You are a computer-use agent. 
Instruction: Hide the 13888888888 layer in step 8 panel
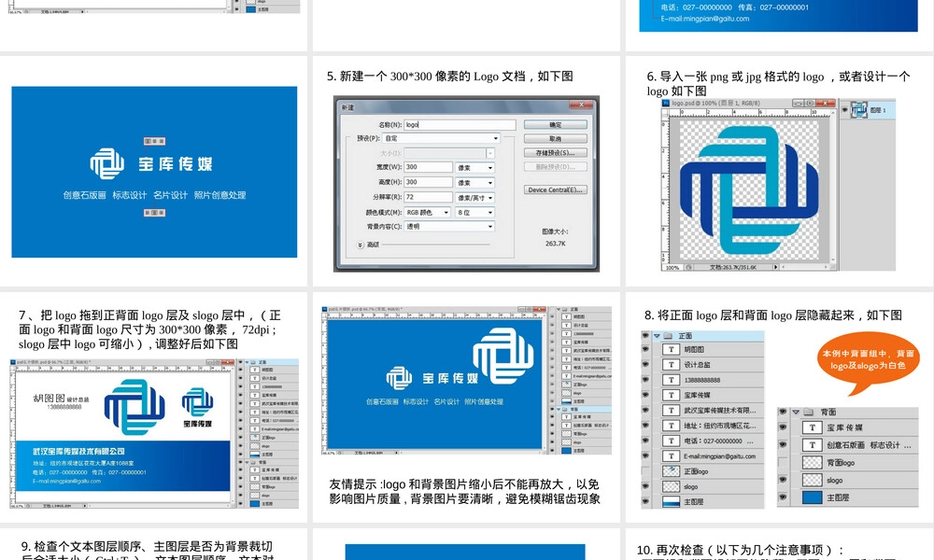tap(645, 380)
